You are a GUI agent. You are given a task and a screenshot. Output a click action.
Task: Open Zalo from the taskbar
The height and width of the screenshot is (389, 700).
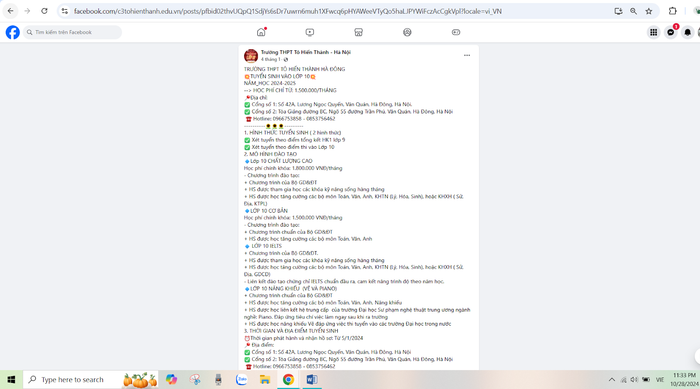click(x=242, y=380)
